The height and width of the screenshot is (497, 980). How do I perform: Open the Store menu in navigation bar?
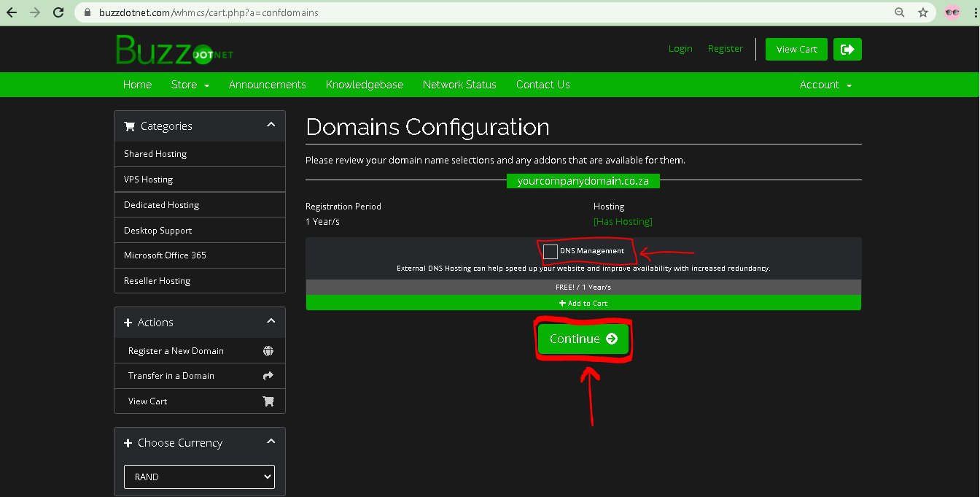(190, 85)
